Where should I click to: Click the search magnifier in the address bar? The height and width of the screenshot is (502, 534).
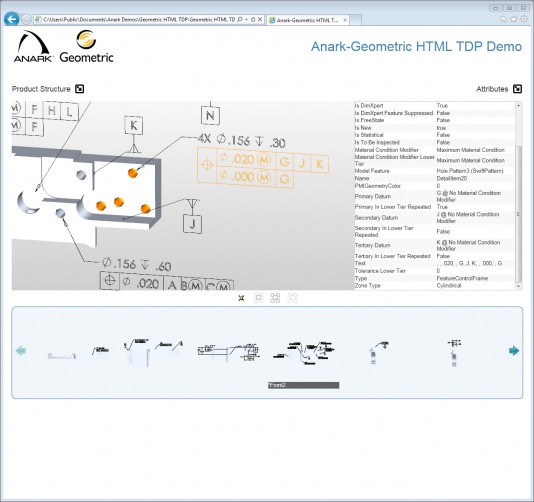pos(240,20)
